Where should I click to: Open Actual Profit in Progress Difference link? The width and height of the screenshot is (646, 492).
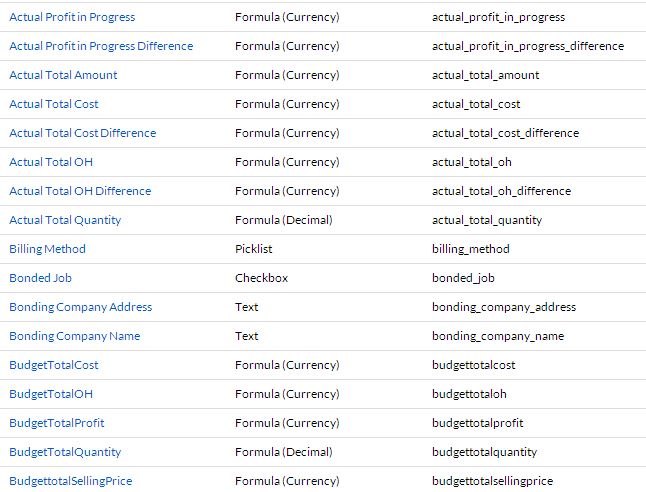tap(101, 46)
